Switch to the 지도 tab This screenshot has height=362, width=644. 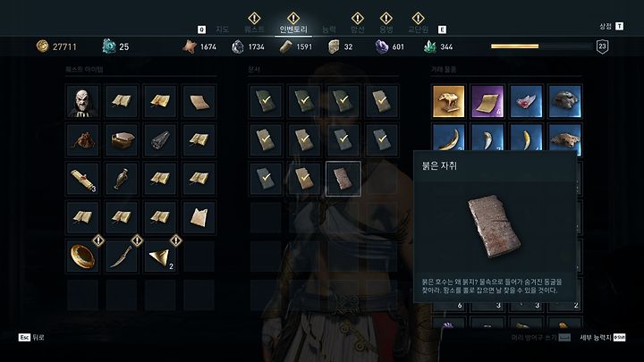point(222,29)
